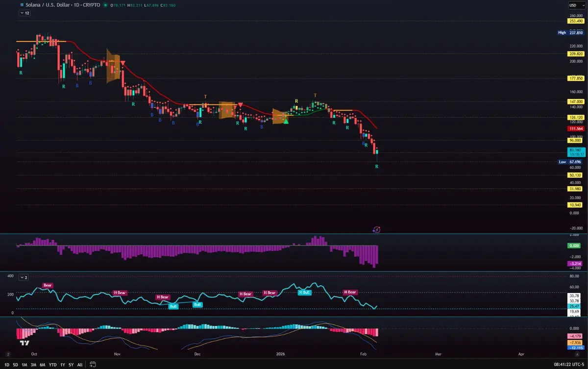Select the 3M time range
588x369 pixels.
click(33, 365)
